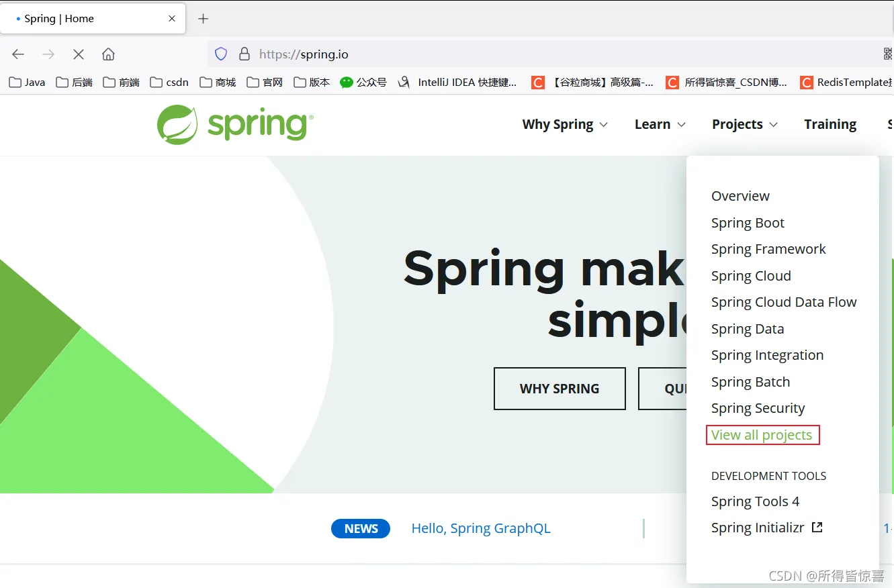This screenshot has height=588, width=894.
Task: Open a new tab with plus button
Action: pos(204,19)
